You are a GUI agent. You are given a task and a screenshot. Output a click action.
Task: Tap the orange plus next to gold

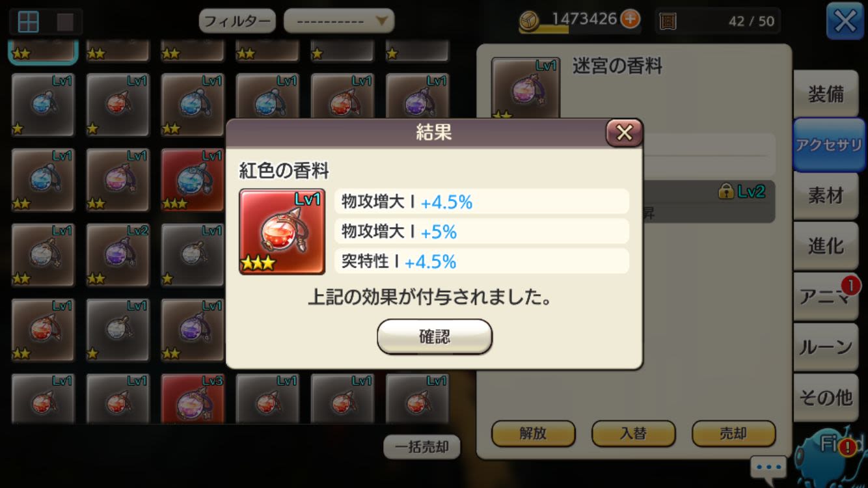click(630, 19)
